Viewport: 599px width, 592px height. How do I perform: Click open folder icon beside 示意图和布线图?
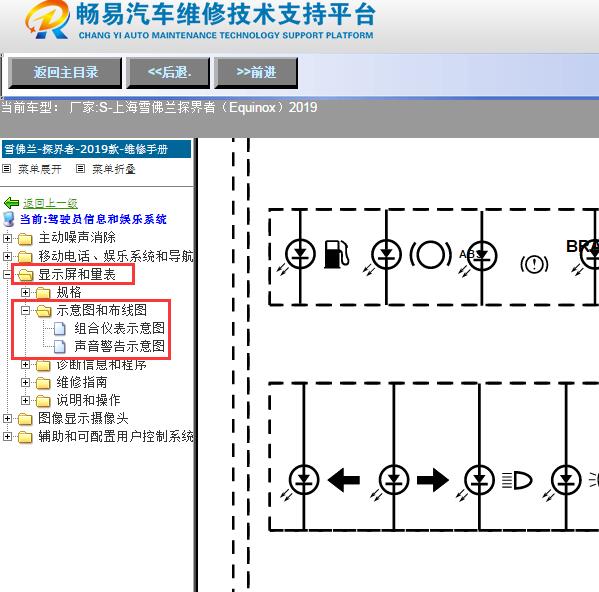(x=44, y=311)
